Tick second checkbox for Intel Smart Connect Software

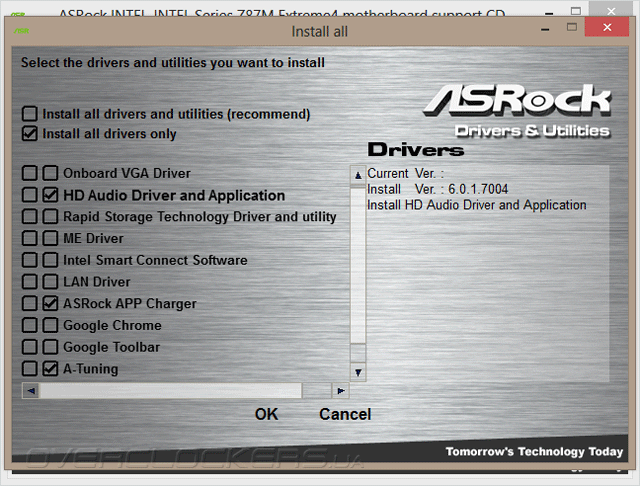(50, 260)
